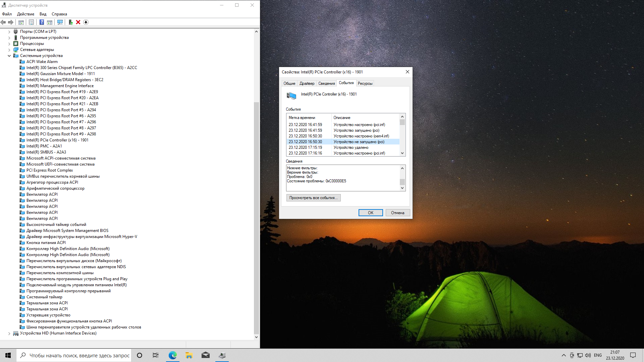The image size is (644, 362).
Task: Toggle the console tree pane icon
Action: [x=21, y=22]
